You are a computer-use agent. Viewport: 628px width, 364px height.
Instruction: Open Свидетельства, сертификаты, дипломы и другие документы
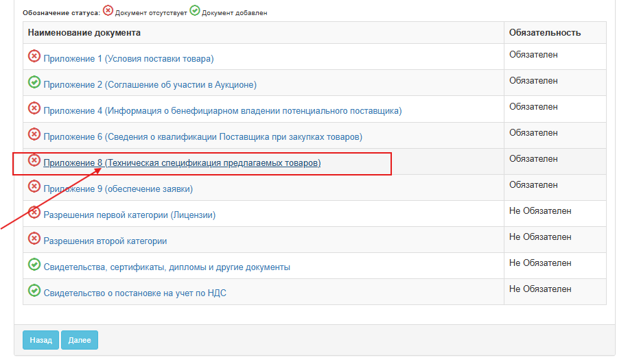(167, 267)
